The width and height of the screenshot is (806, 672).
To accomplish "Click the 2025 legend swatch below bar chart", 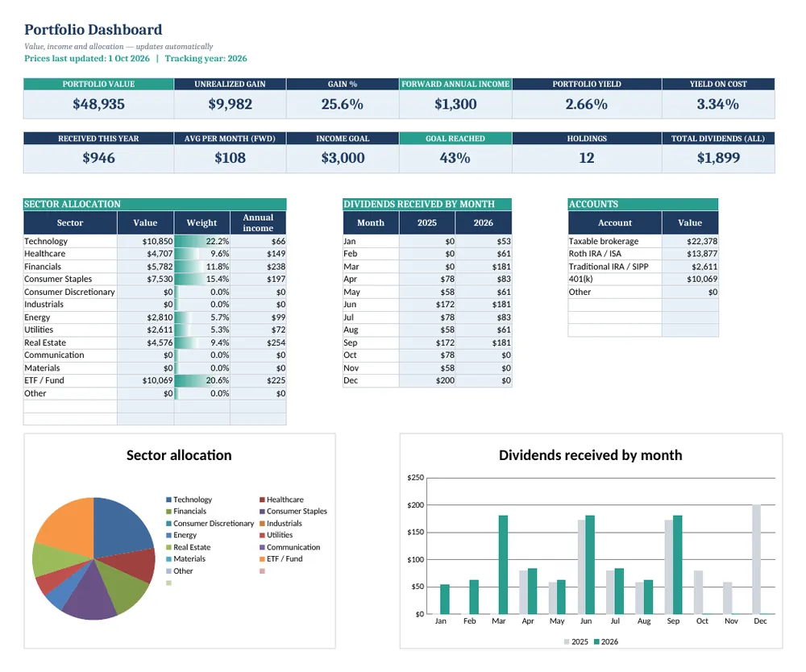I will pos(567,642).
